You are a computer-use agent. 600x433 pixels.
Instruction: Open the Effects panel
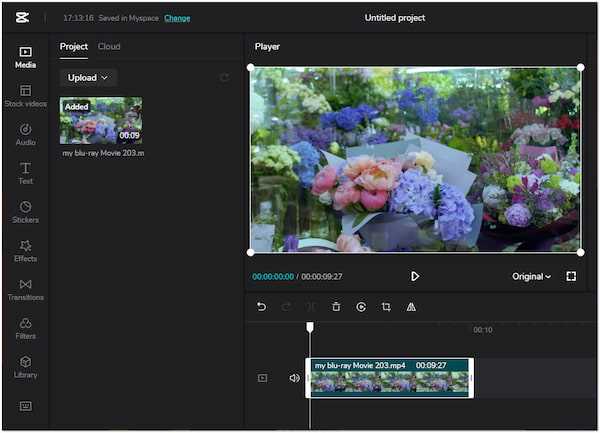pos(26,251)
